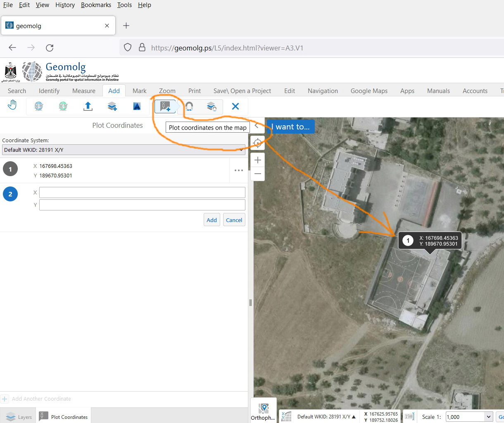Click the X coordinate input field
The image size is (504, 423).
tap(142, 192)
